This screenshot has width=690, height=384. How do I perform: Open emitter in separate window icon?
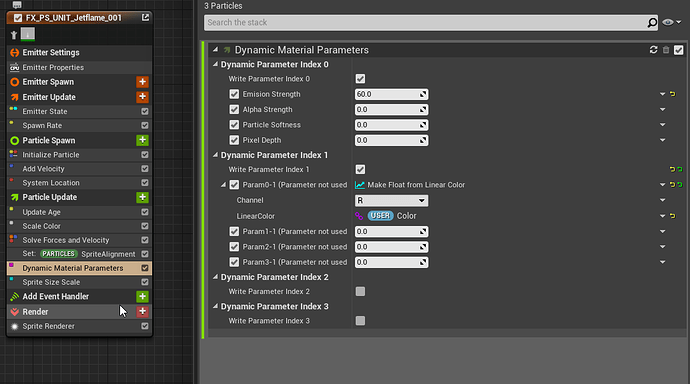coord(145,18)
